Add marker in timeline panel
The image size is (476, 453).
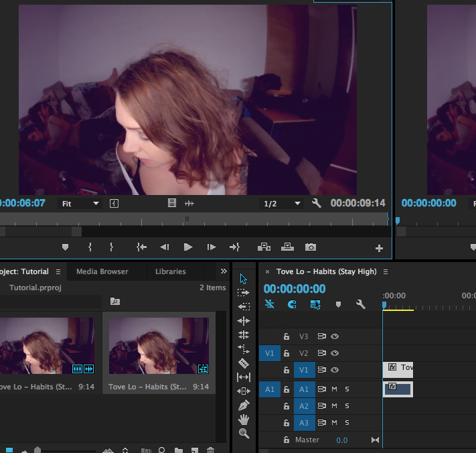tap(338, 304)
